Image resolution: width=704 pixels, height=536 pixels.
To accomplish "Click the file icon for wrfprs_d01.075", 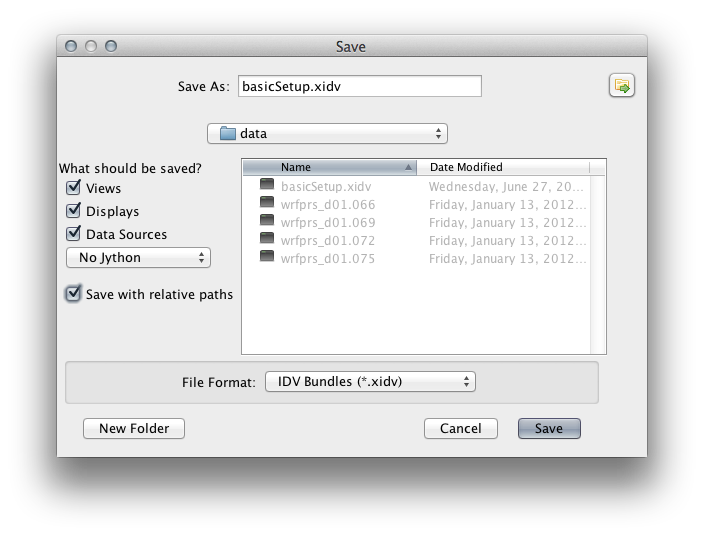I will (x=267, y=257).
